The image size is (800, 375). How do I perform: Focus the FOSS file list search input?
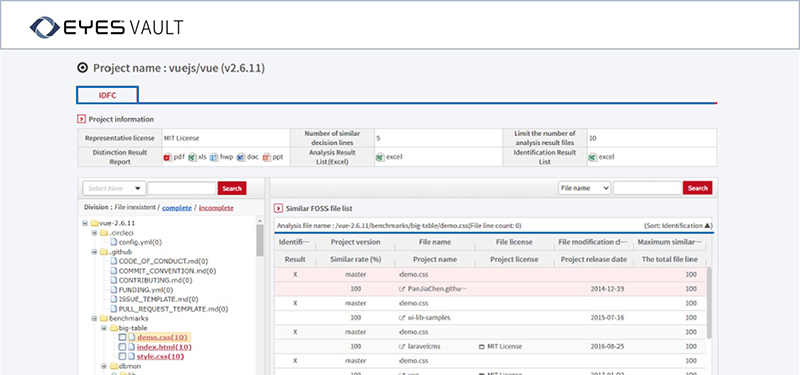coord(647,188)
